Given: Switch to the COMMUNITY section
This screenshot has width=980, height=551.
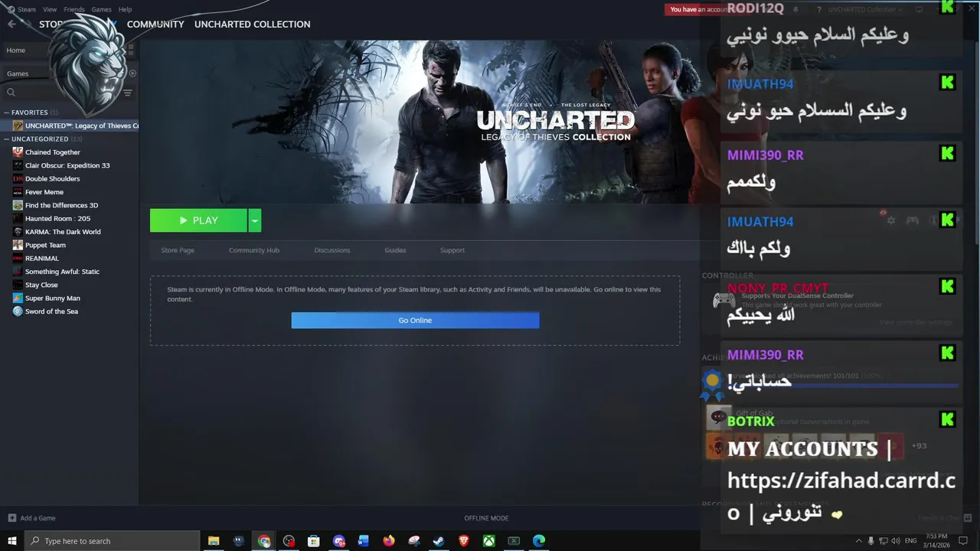Looking at the screenshot, I should (155, 24).
